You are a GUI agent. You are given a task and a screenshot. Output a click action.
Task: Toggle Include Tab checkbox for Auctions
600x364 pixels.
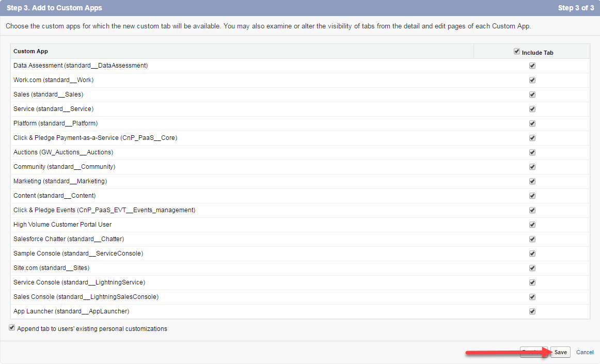click(532, 152)
